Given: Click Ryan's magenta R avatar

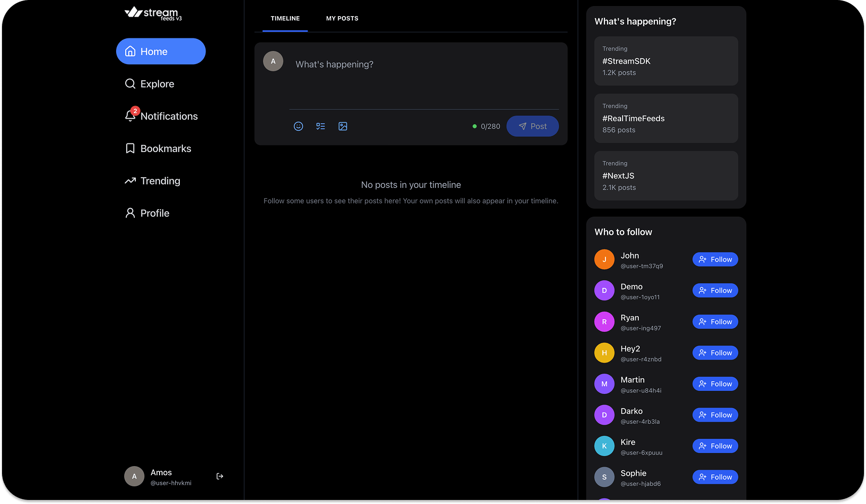Looking at the screenshot, I should click(604, 322).
